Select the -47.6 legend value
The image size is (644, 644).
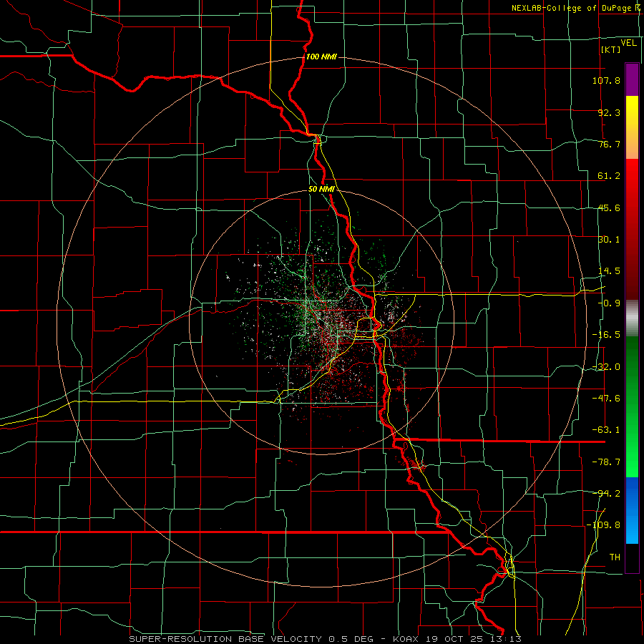[606, 399]
